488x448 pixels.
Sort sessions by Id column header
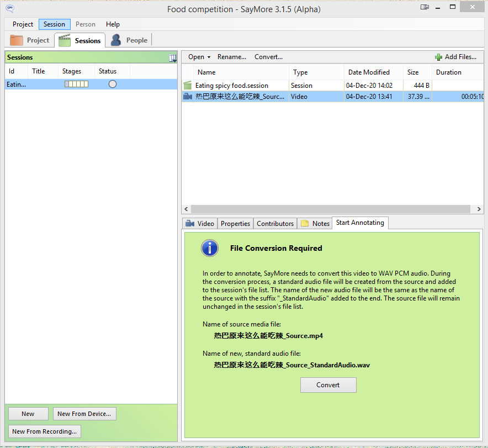(x=16, y=71)
